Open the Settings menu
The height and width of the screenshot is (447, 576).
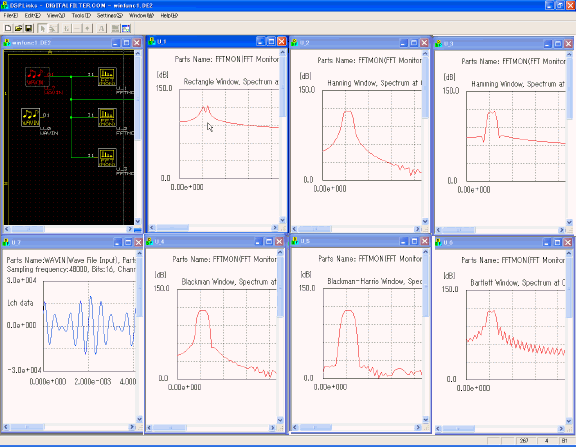click(109, 15)
